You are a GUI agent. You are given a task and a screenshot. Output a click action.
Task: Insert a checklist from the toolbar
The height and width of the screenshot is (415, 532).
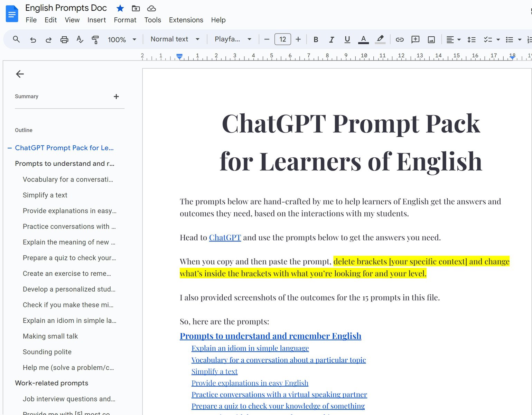[488, 39]
